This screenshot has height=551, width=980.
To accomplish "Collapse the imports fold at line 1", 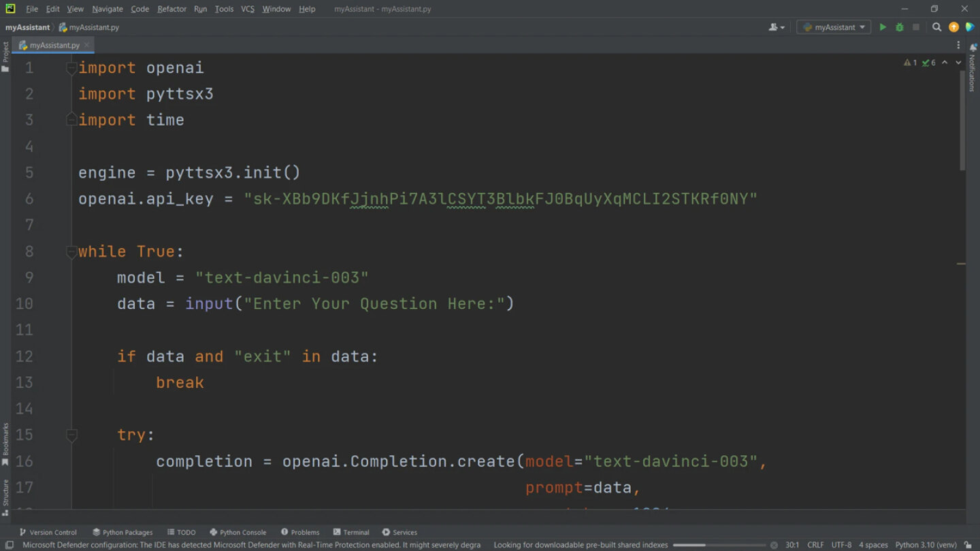I will 71,68.
